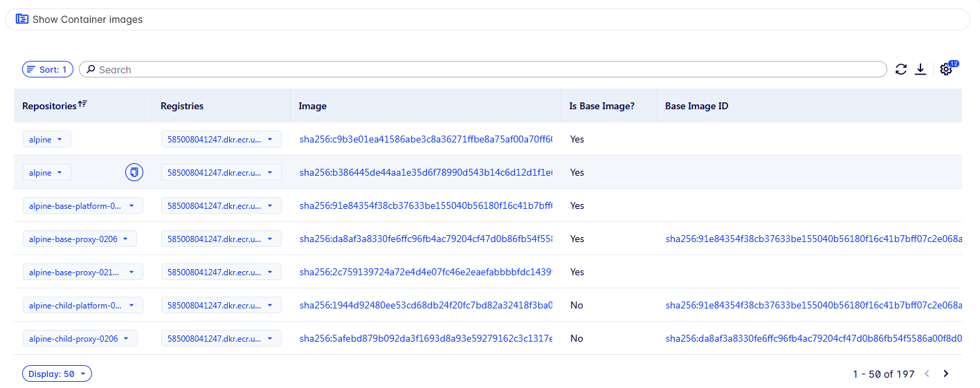The width and height of the screenshot is (980, 388).
Task: Expand the Display: 50 dropdown
Action: 57,373
